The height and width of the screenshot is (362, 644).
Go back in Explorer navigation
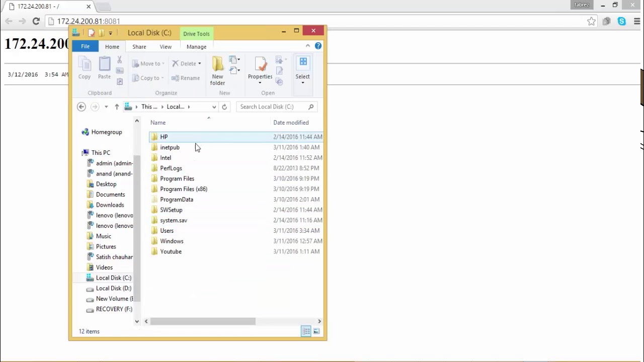tap(82, 107)
